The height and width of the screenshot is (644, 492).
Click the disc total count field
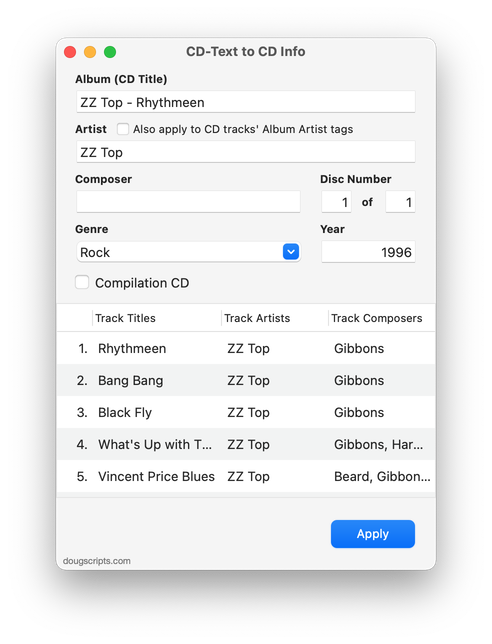(x=400, y=202)
